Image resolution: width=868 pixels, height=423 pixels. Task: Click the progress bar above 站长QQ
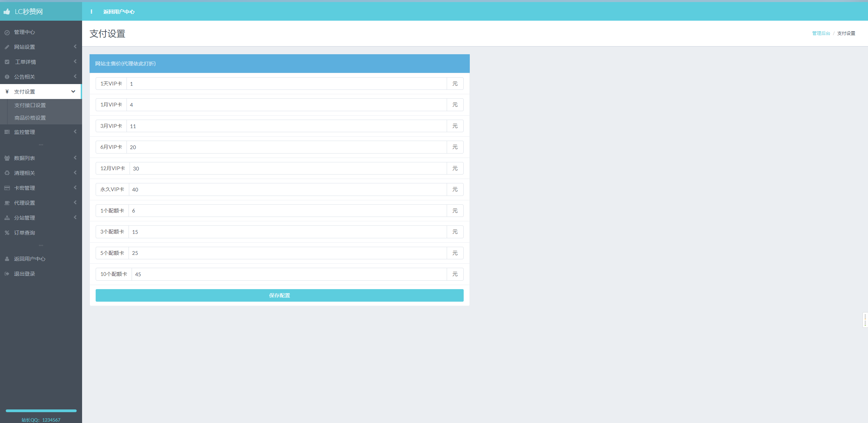click(41, 411)
